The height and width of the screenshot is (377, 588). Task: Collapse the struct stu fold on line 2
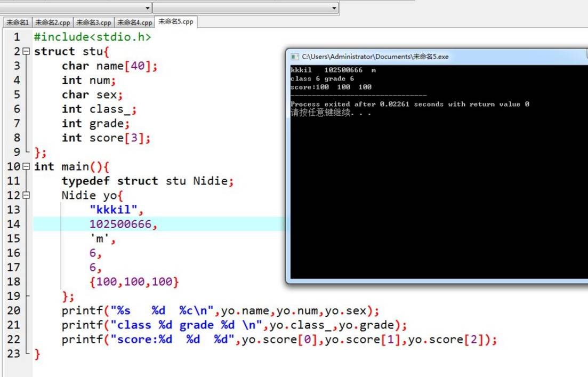coord(26,51)
